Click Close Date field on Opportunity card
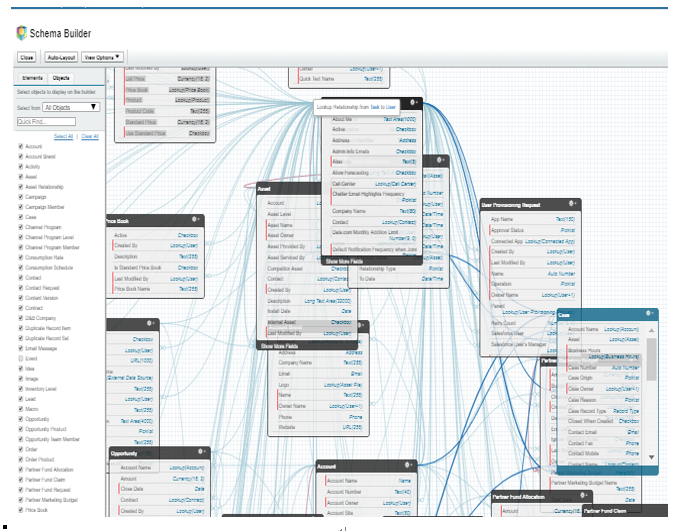 point(162,489)
